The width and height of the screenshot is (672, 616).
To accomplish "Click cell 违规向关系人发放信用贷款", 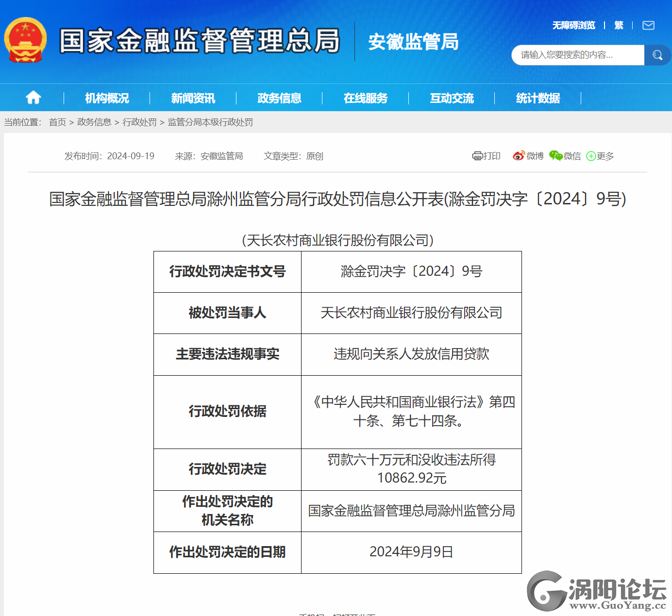I will [x=411, y=354].
